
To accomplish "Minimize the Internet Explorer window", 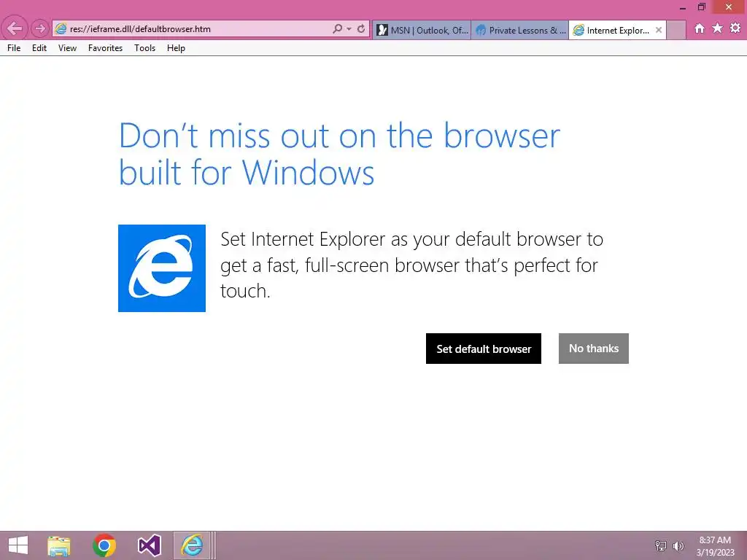I will click(x=682, y=7).
